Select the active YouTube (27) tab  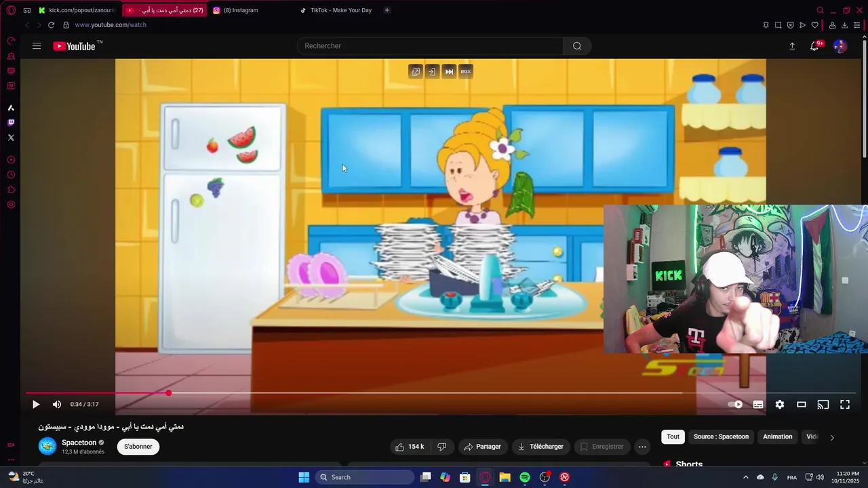pos(165,10)
